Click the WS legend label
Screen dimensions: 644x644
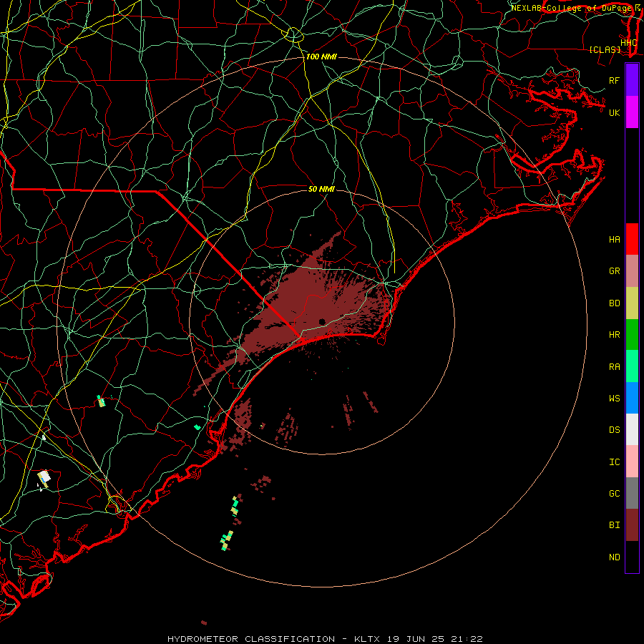tap(615, 398)
